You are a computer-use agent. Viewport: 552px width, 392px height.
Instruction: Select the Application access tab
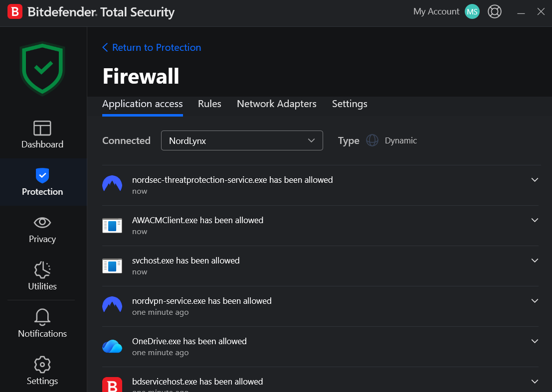click(142, 104)
